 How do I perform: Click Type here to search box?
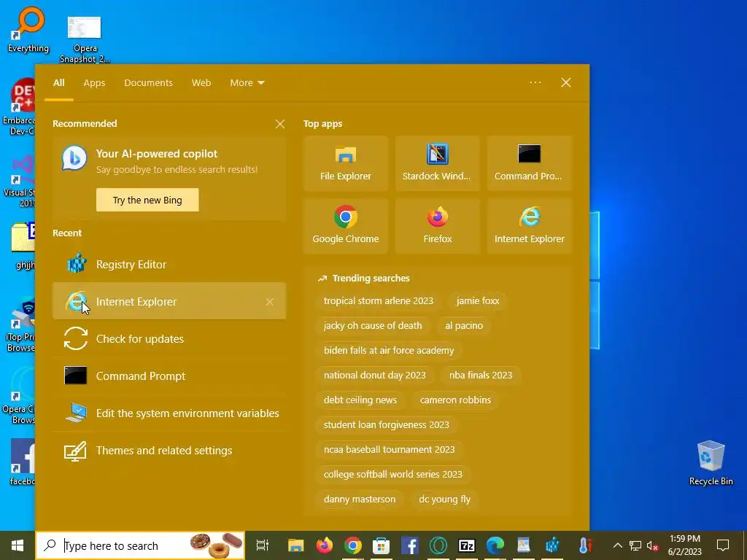pos(140,545)
